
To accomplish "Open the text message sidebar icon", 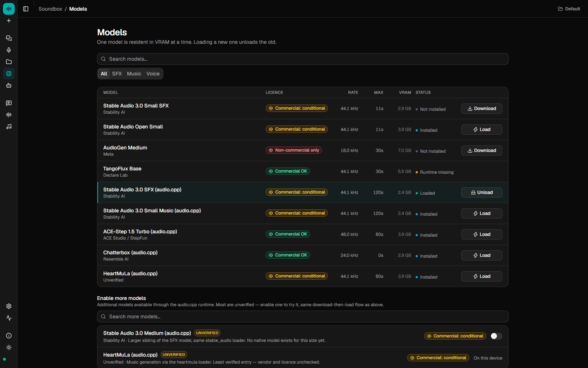I will coord(9,103).
